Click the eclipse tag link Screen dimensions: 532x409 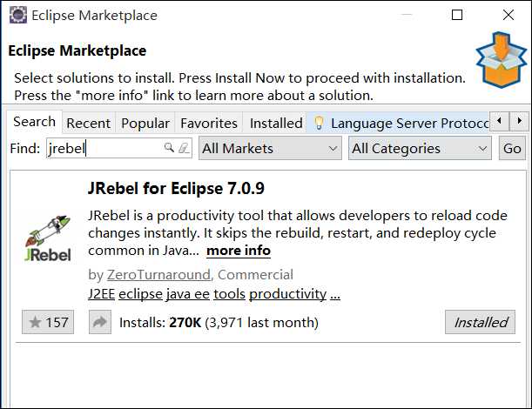[x=140, y=293]
